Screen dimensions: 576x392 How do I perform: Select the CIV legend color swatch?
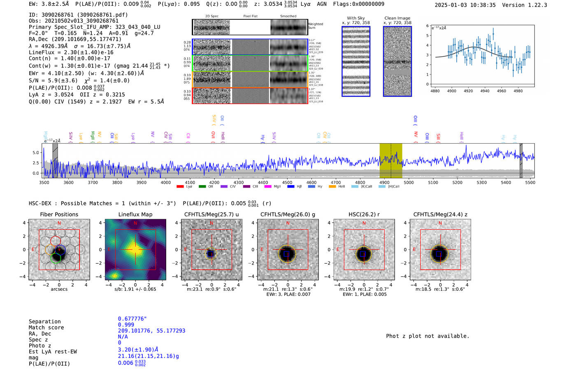[224, 186]
